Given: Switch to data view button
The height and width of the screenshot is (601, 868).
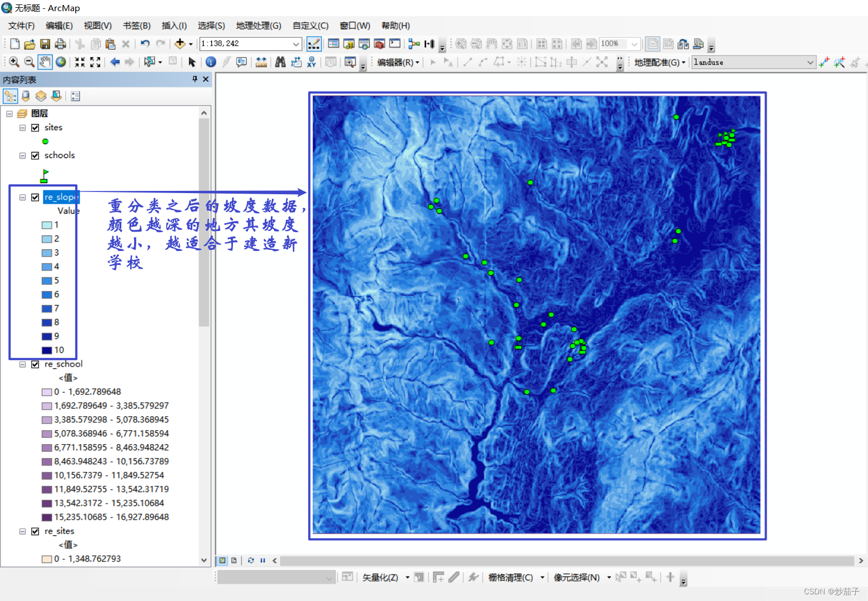Looking at the screenshot, I should click(x=222, y=560).
